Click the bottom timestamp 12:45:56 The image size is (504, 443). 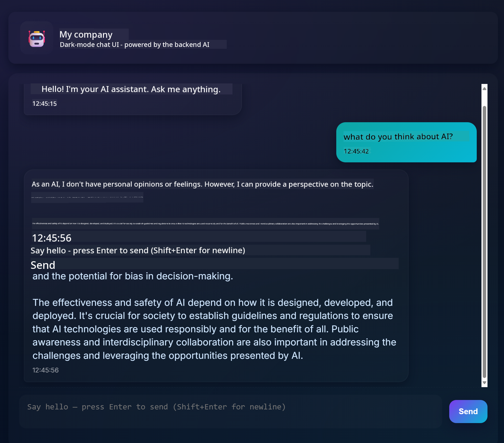click(x=45, y=370)
